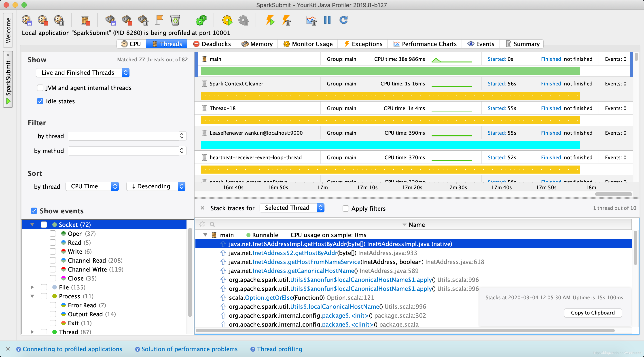The width and height of the screenshot is (644, 357).
Task: Click the capture memory snapshot icon
Action: pos(110,20)
